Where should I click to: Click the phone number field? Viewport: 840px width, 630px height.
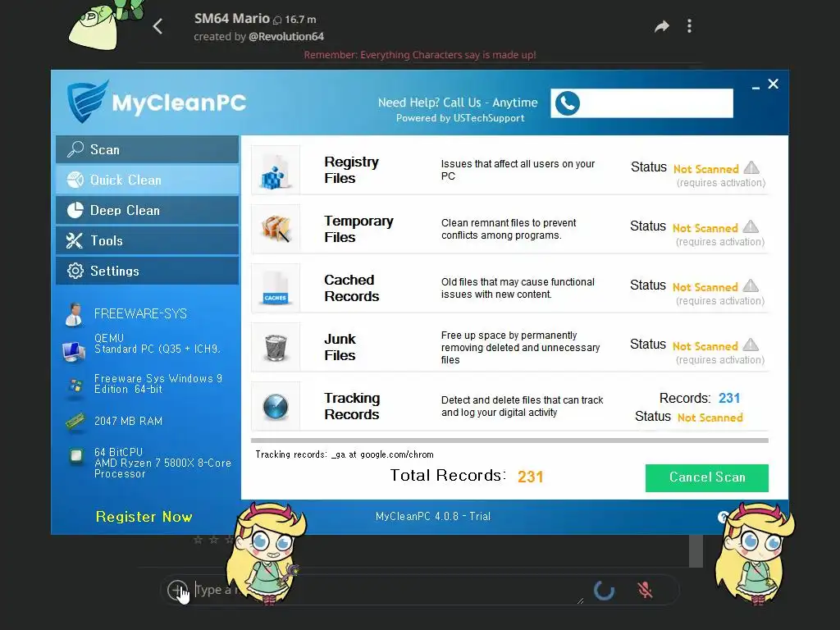click(641, 103)
